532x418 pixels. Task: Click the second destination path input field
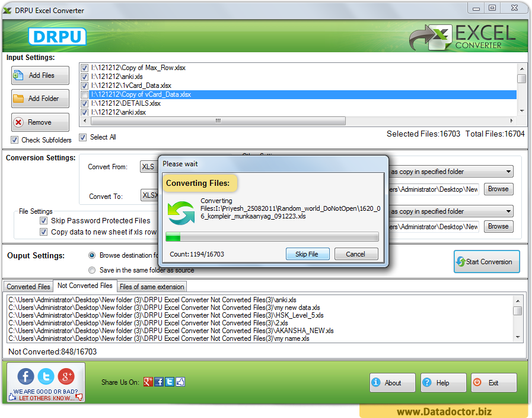coord(434,226)
